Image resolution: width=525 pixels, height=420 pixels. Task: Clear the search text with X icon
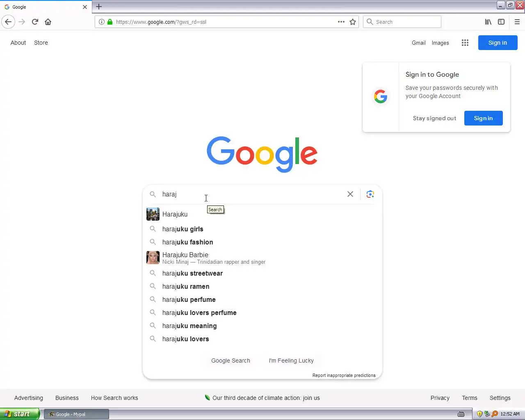click(x=350, y=194)
